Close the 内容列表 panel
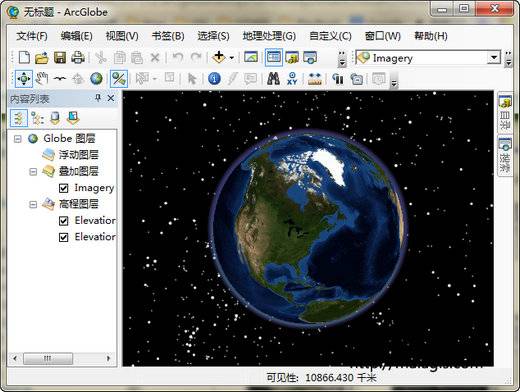520x392 pixels. pyautogui.click(x=111, y=98)
